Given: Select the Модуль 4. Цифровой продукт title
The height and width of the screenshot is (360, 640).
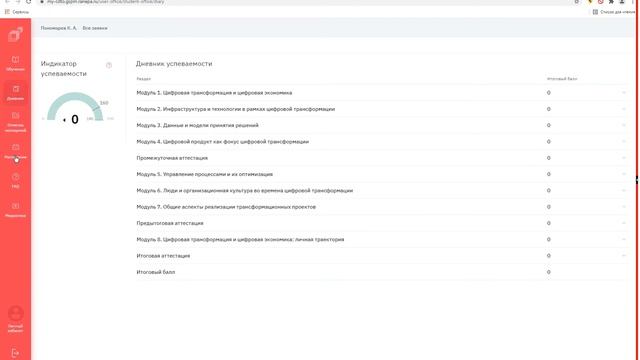Looking at the screenshot, I should click(x=222, y=142).
